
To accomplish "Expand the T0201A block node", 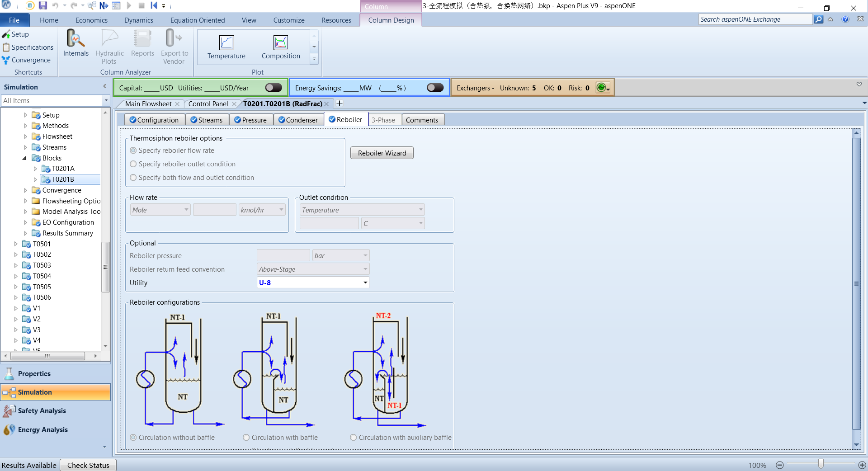I will point(35,169).
